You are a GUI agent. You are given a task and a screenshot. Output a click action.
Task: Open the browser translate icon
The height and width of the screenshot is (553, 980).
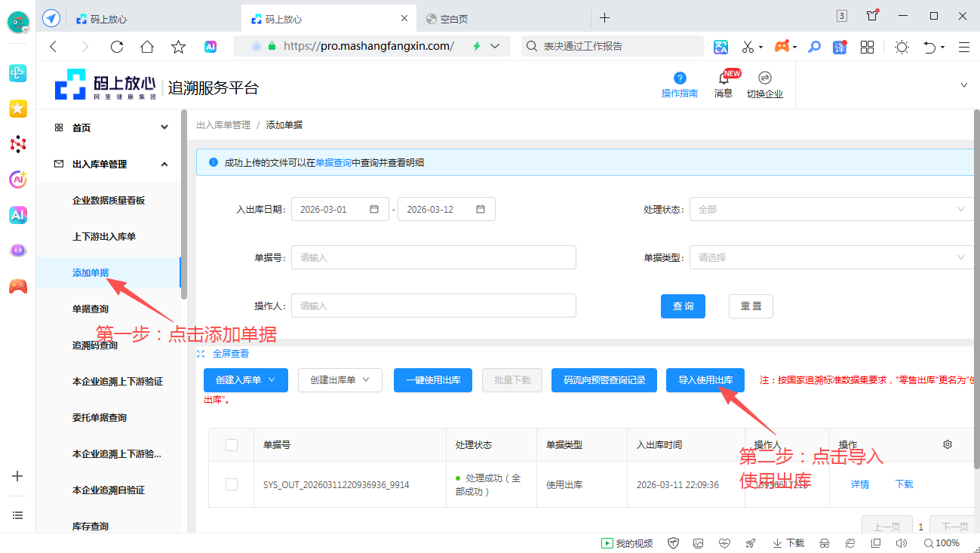point(720,47)
